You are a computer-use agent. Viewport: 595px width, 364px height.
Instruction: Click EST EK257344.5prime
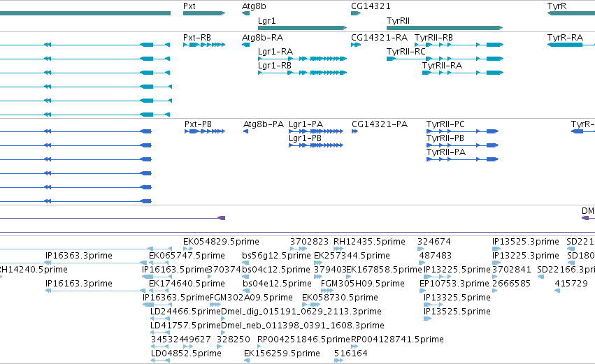pos(352,256)
